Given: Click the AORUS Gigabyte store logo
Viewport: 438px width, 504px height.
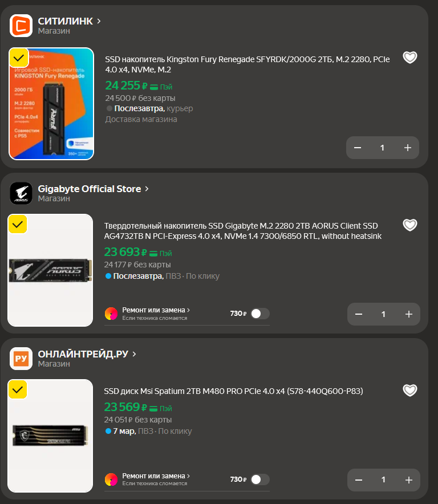Looking at the screenshot, I should (x=21, y=193).
